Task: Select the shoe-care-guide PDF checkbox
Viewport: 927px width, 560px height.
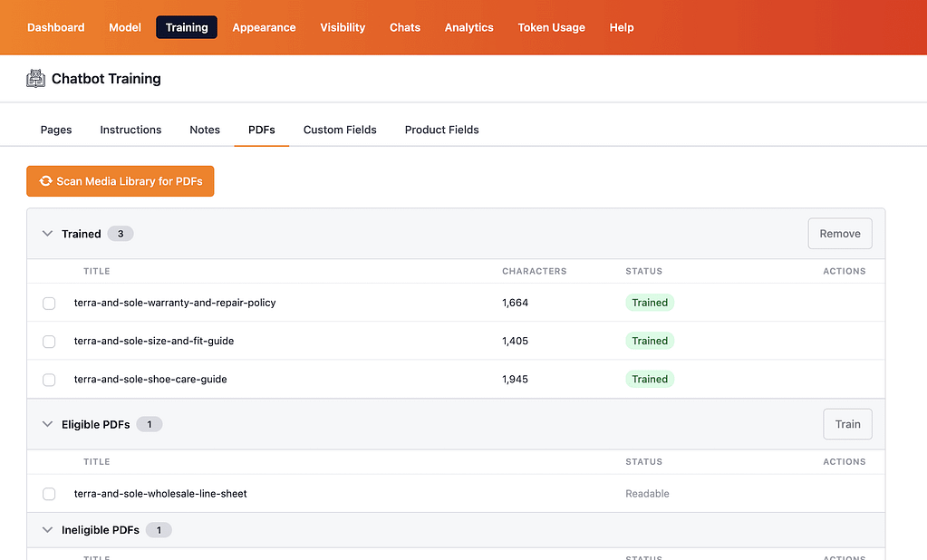Action: tap(49, 380)
